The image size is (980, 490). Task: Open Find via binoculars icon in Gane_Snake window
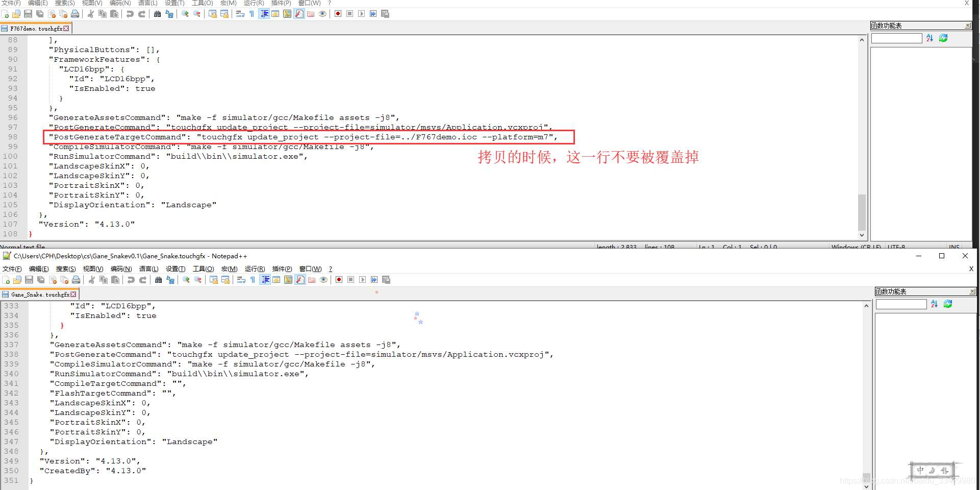pyautogui.click(x=159, y=280)
